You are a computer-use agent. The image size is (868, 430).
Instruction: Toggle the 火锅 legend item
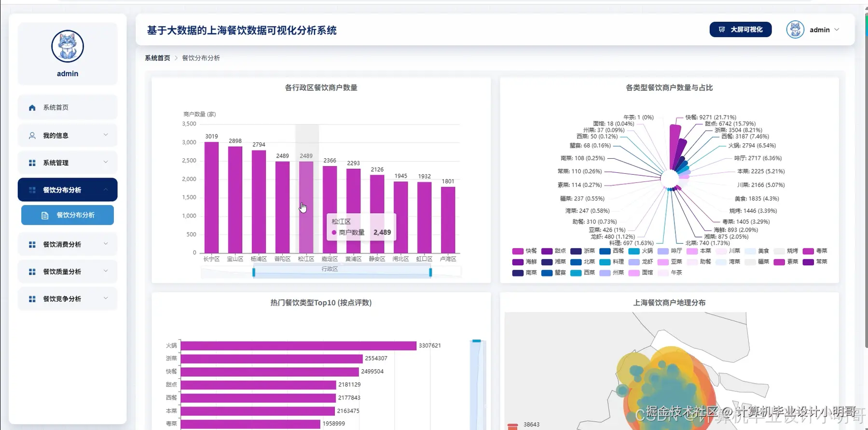coord(640,251)
